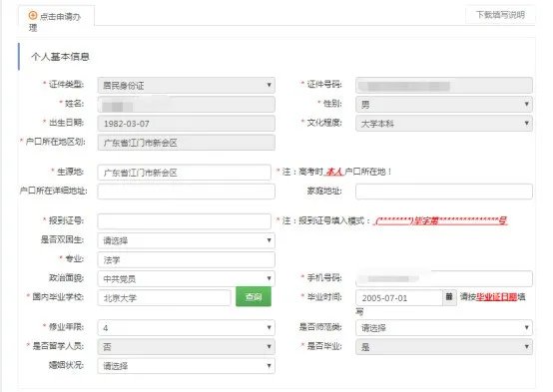Viewport: 553px width, 392px height.
Task: Click the red 毕业证日期 link text
Action: (x=496, y=297)
